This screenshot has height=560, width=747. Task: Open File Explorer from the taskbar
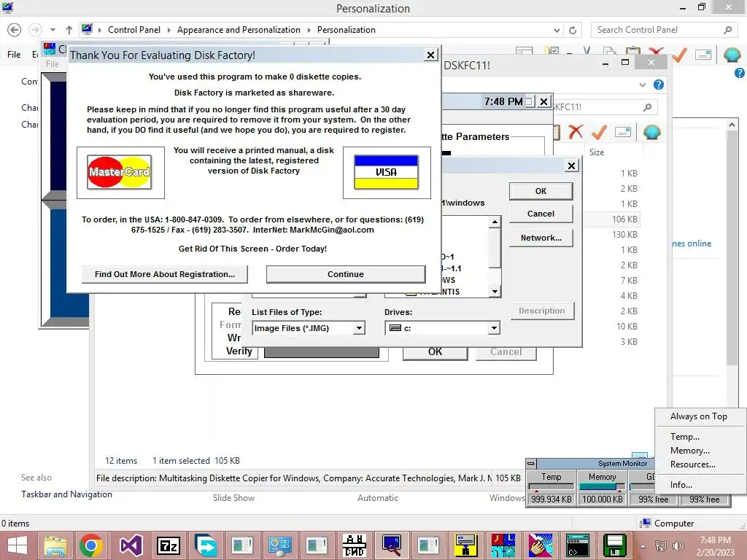[x=55, y=545]
